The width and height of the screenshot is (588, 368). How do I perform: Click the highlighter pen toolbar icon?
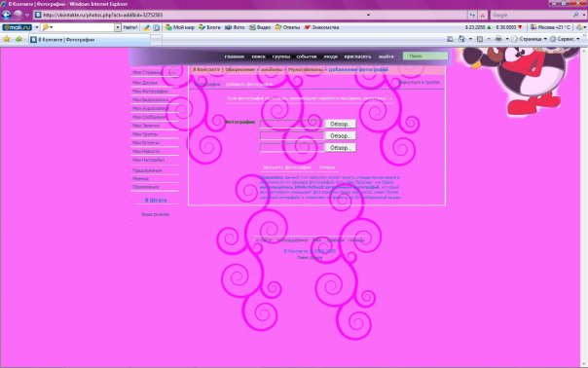[x=147, y=27]
